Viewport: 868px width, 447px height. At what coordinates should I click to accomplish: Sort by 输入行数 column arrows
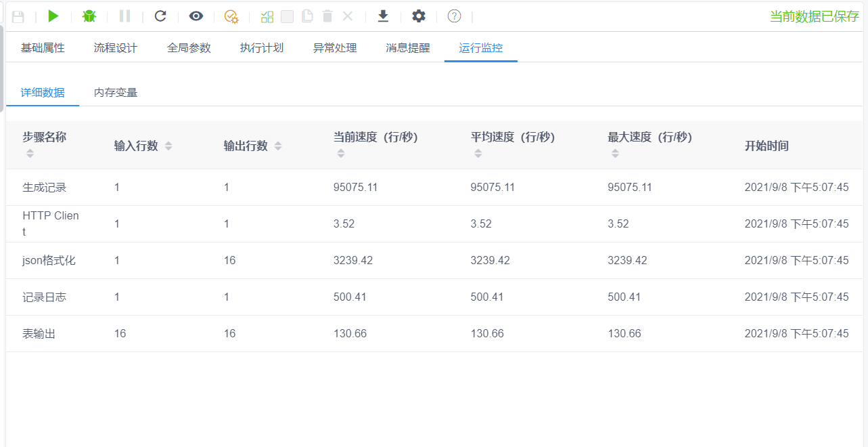coord(168,146)
